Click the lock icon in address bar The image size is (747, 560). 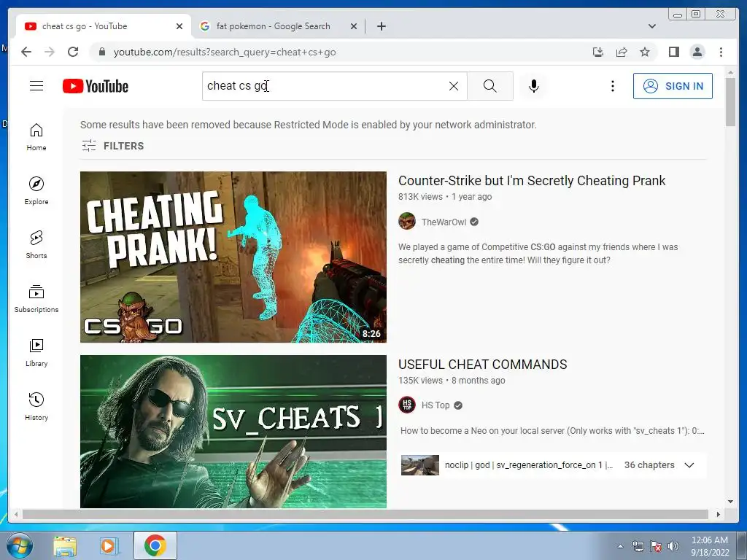click(x=101, y=52)
